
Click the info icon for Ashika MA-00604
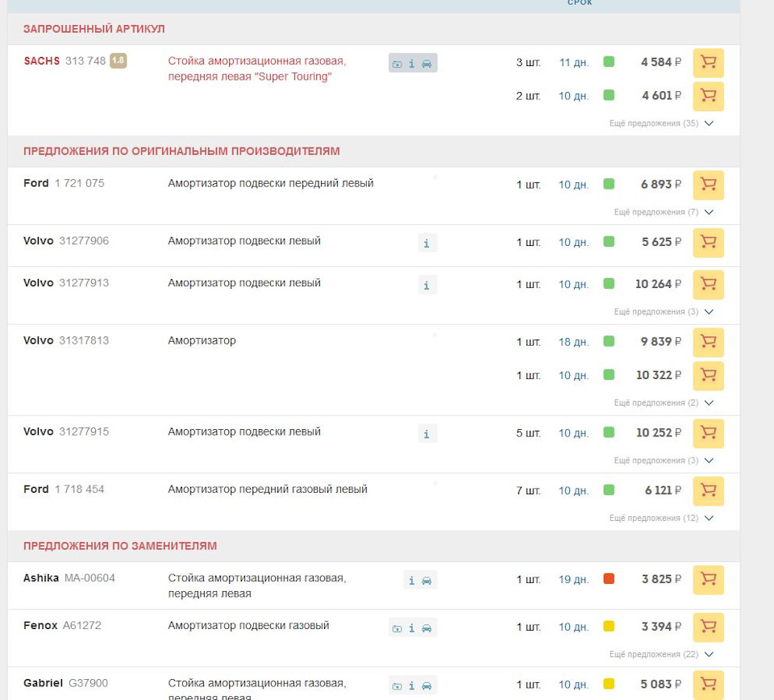click(412, 580)
